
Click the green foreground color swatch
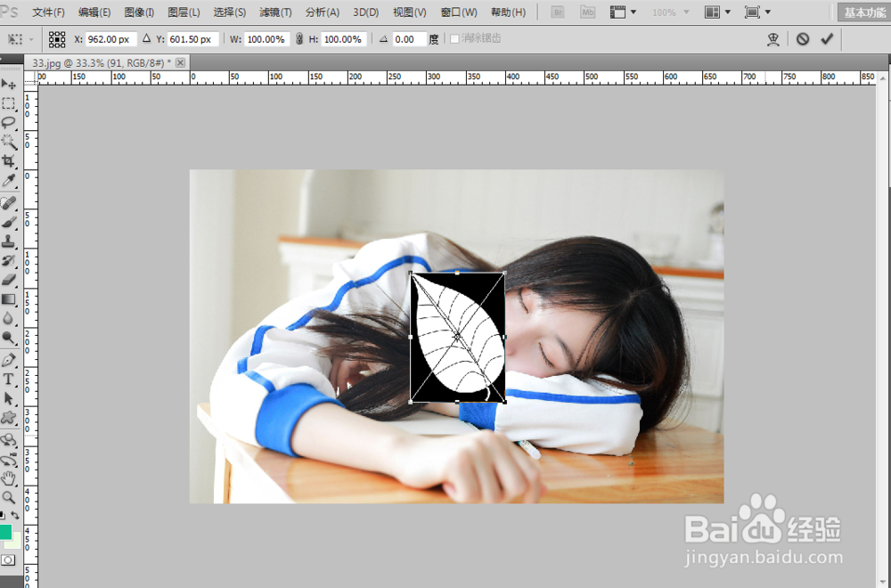[x=5, y=532]
